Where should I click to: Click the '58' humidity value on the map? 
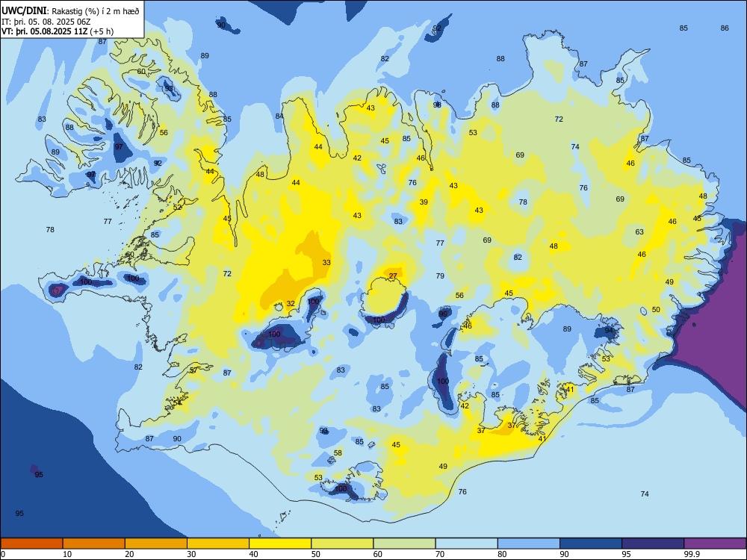pos(338,453)
